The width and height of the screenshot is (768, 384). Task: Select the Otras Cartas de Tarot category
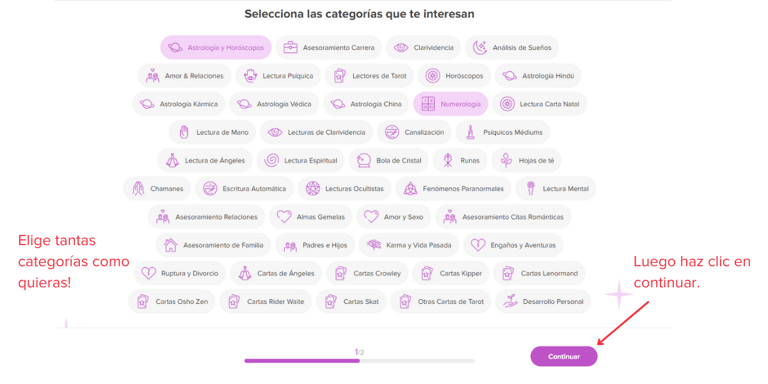point(441,301)
